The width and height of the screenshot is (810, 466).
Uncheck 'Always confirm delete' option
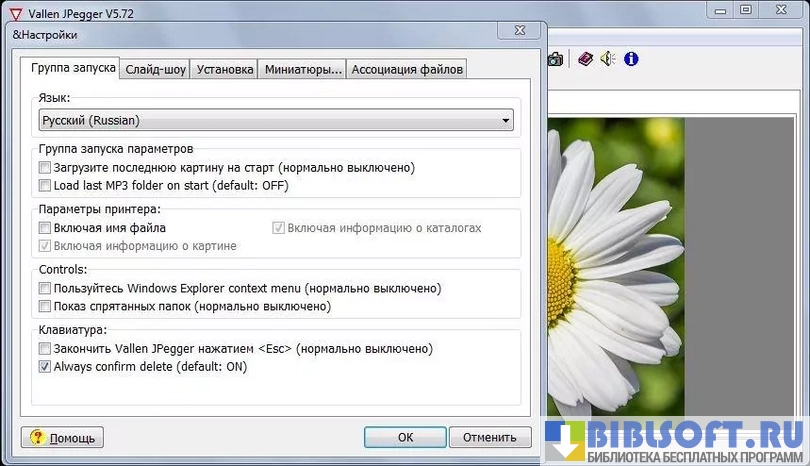(44, 367)
